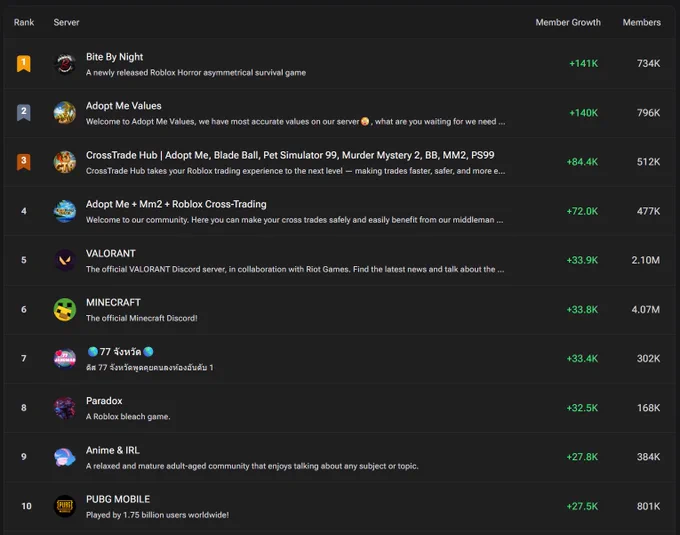Viewport: 680px width, 535px height.
Task: Open the Anime & IRL server title
Action: 113,450
